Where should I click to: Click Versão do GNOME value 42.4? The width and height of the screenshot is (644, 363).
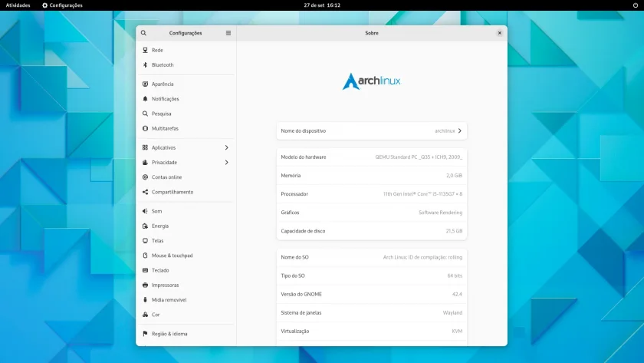457,295
